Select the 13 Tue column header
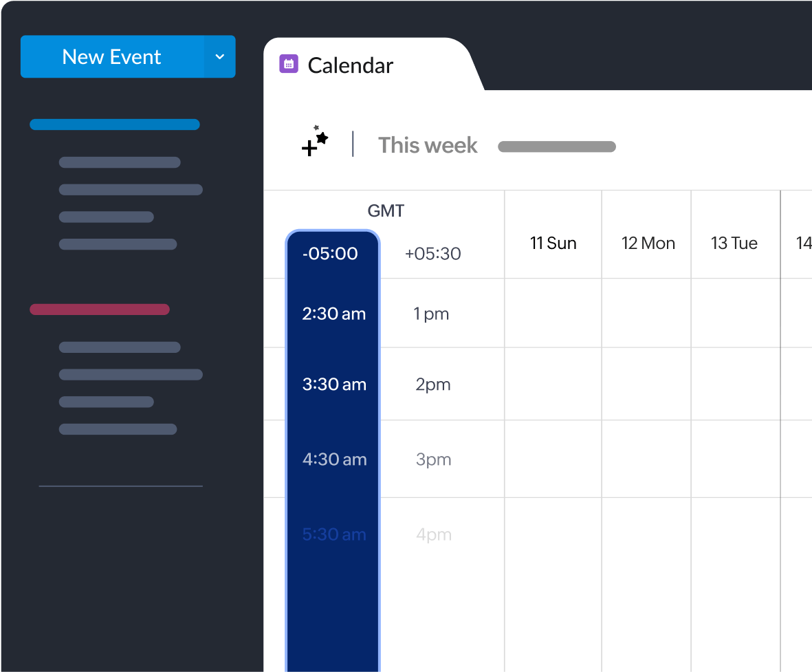Screen dimensions: 812x672 [x=734, y=243]
